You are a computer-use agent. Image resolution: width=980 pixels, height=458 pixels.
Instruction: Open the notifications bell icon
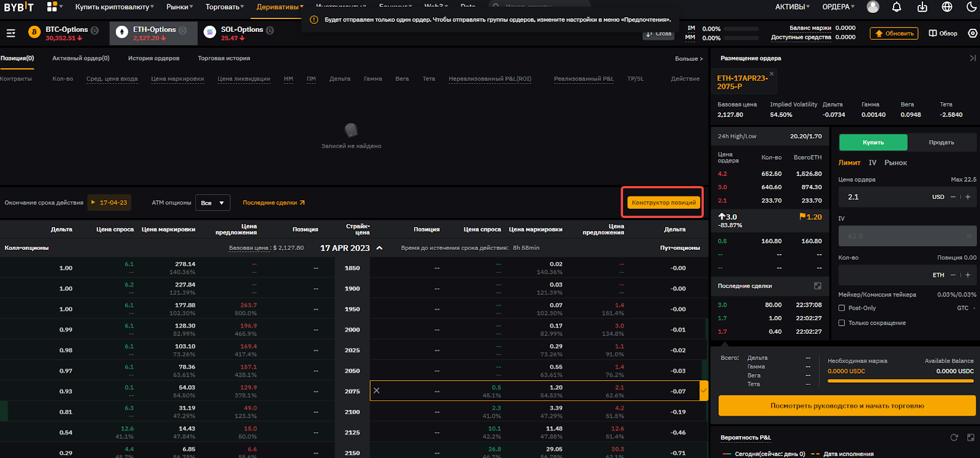(x=897, y=7)
